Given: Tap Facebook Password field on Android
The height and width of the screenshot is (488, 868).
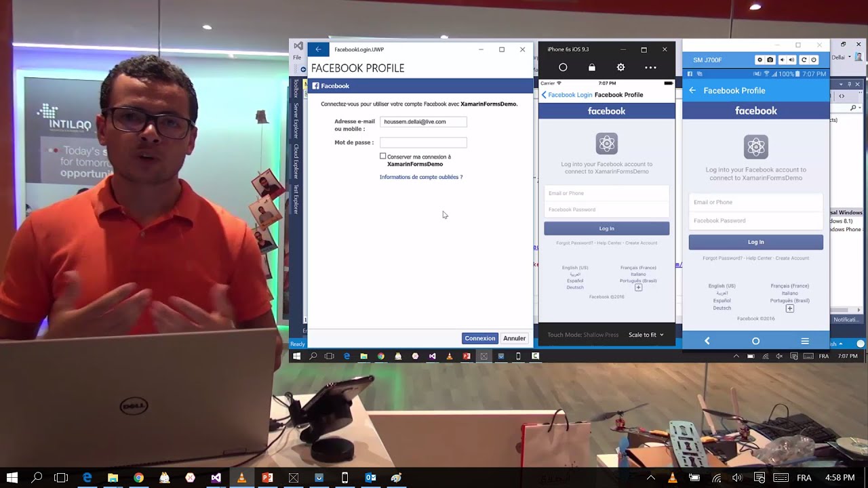Looking at the screenshot, I should tap(755, 220).
